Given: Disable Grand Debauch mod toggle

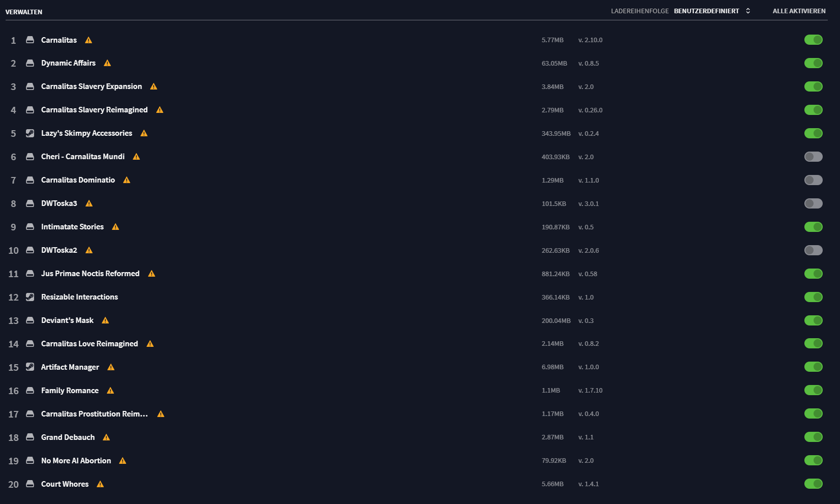Looking at the screenshot, I should [813, 437].
